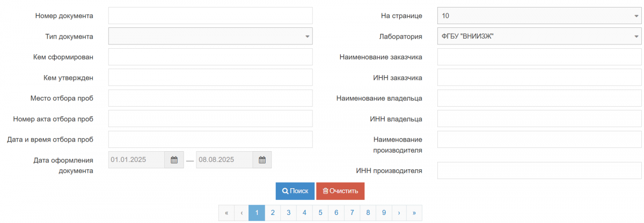
Task: Select page 5 in pagination
Action: pos(320,213)
